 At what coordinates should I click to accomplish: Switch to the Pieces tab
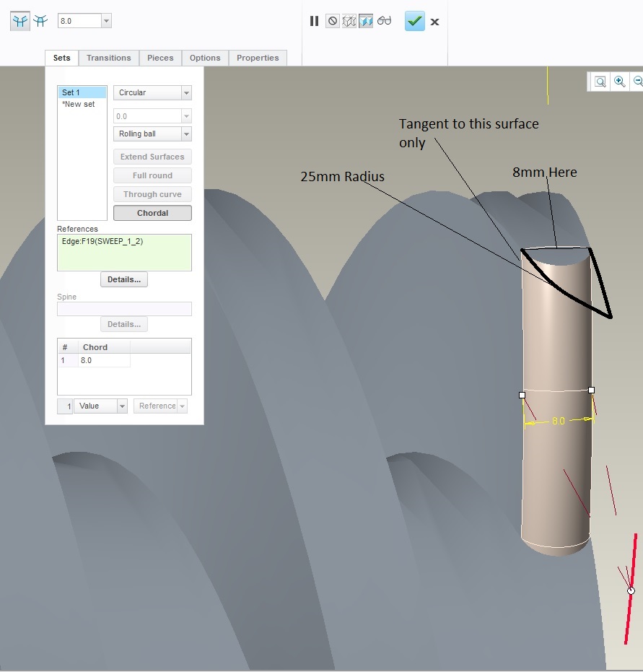pyautogui.click(x=160, y=58)
